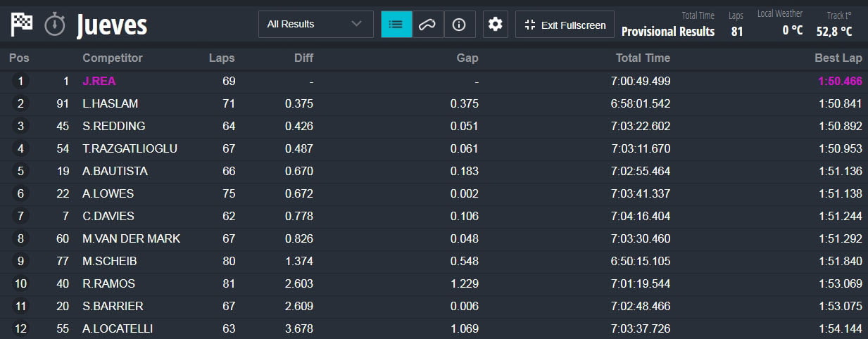This screenshot has height=339, width=868.
Task: Click the checkered flag icon
Action: click(x=21, y=25)
